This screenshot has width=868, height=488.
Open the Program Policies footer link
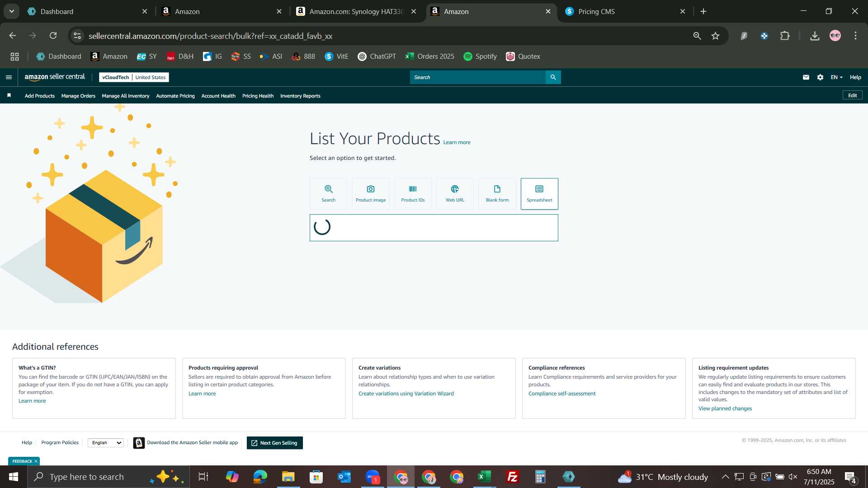tap(60, 443)
